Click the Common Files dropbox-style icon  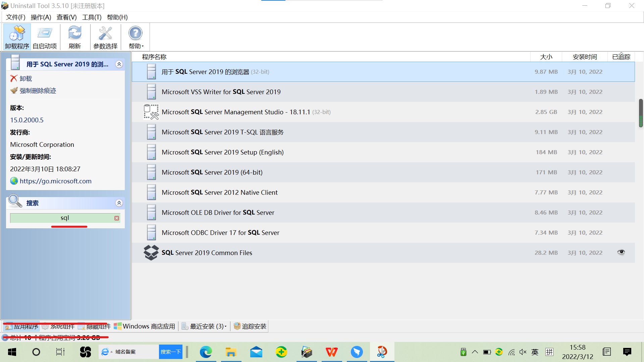point(151,253)
